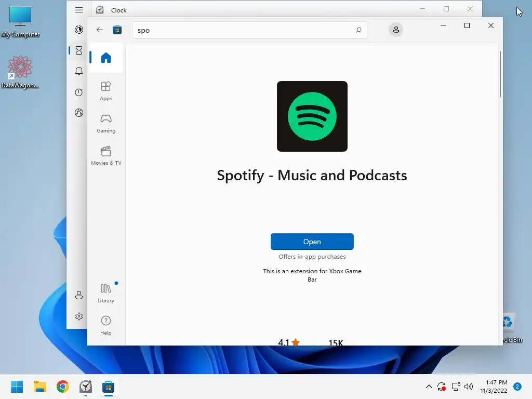Click the sync status tray icon
The image size is (532, 399).
[442, 387]
